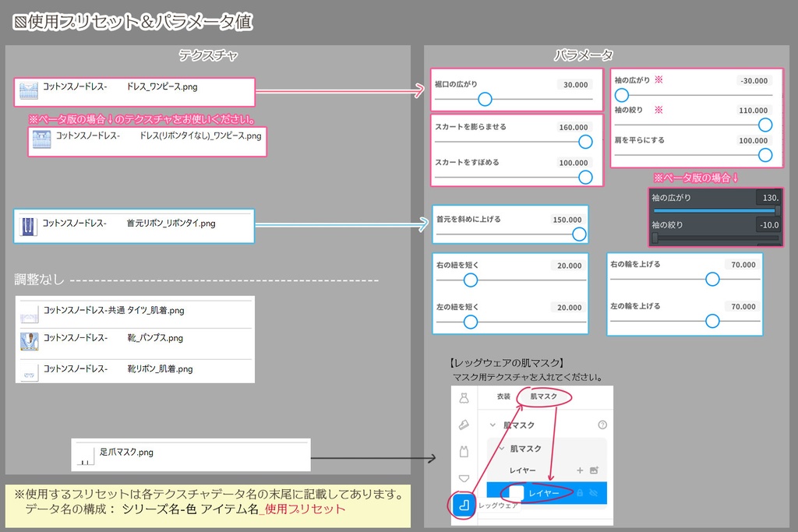Toggle visibility of the レイヤー layer
The height and width of the screenshot is (532, 798).
pos(594,493)
